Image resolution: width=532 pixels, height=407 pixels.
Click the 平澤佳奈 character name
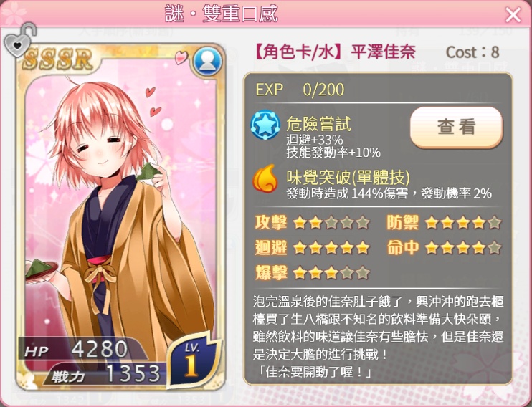(383, 52)
